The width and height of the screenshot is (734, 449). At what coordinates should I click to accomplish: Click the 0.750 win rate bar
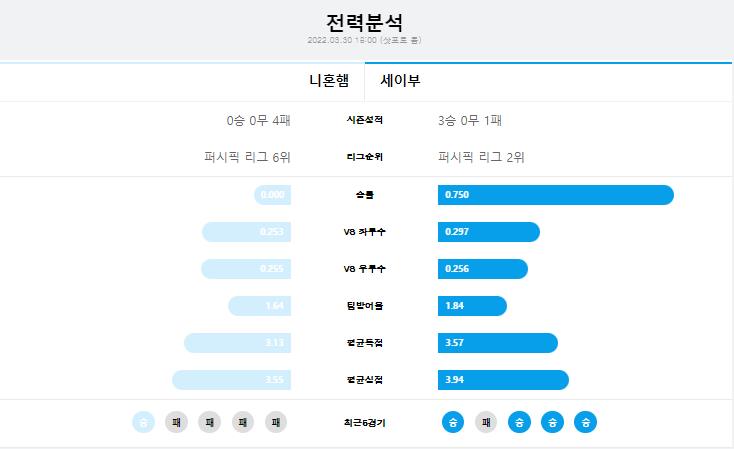(556, 195)
